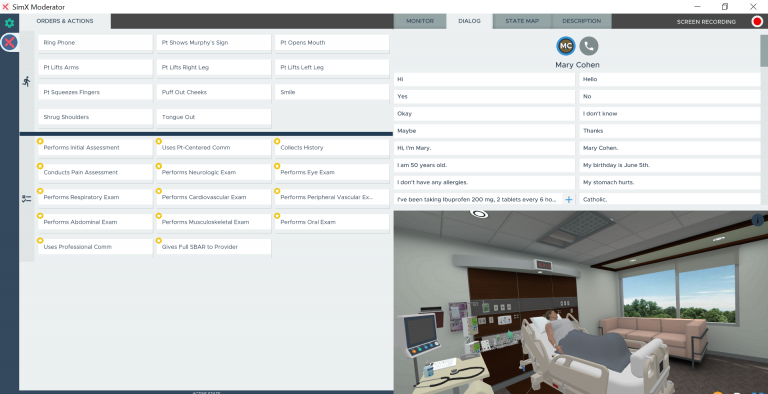This screenshot has height=394, width=768.
Task: Click the MC Mary Cohen avatar
Action: tap(566, 46)
